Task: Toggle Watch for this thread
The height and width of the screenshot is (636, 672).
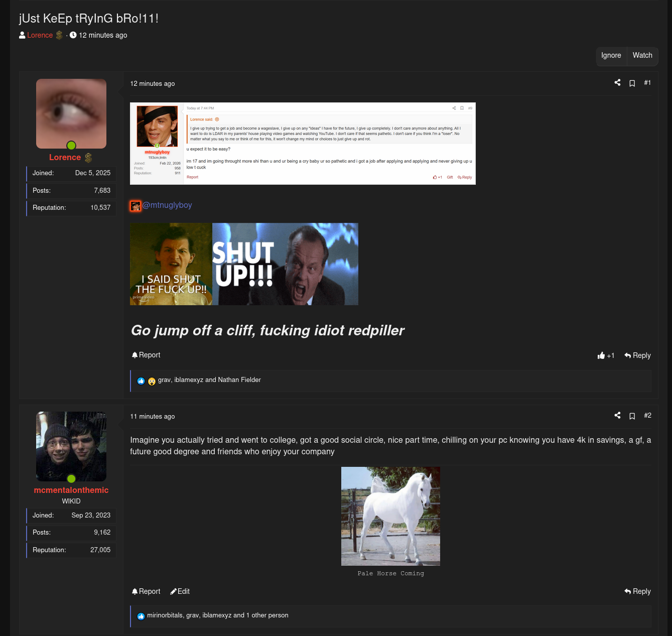Action: (642, 55)
